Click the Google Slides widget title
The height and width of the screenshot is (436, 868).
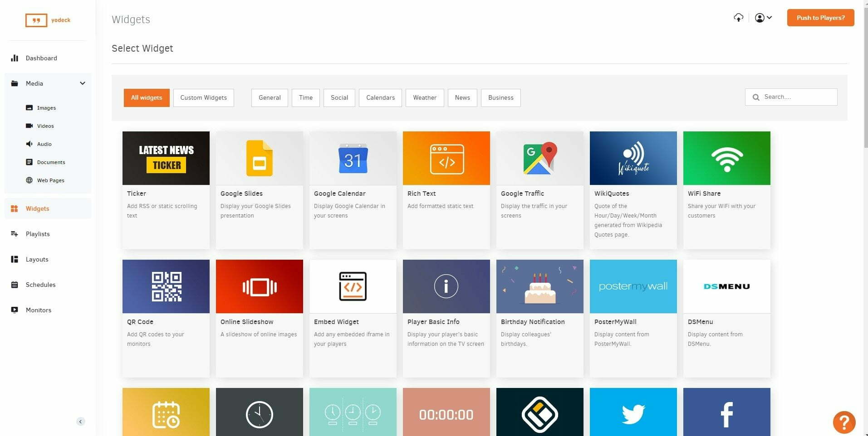point(241,194)
